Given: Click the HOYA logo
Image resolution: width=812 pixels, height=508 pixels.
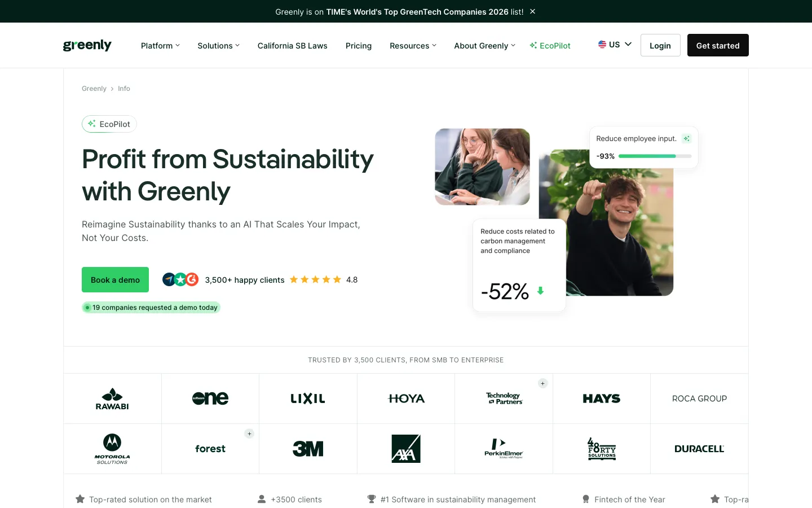Looking at the screenshot, I should [x=406, y=398].
